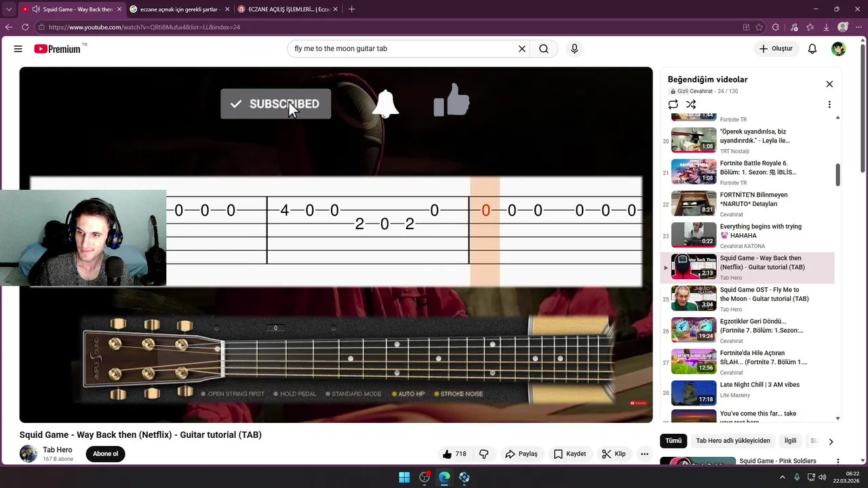Select the Tümü filter chip
868x488 pixels.
(x=673, y=441)
